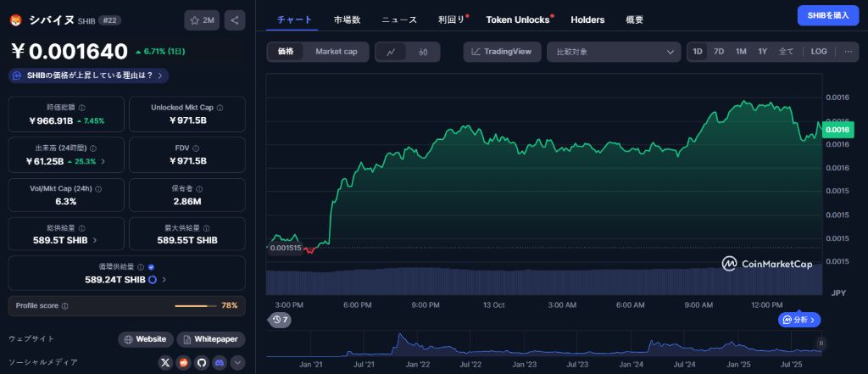Image resolution: width=868 pixels, height=374 pixels.
Task: Open the Reddit social icon
Action: 184,362
